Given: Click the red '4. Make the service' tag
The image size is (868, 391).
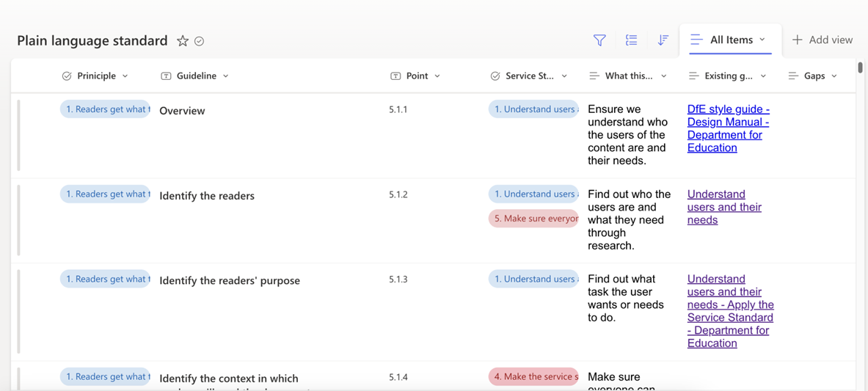Looking at the screenshot, I should [533, 376].
